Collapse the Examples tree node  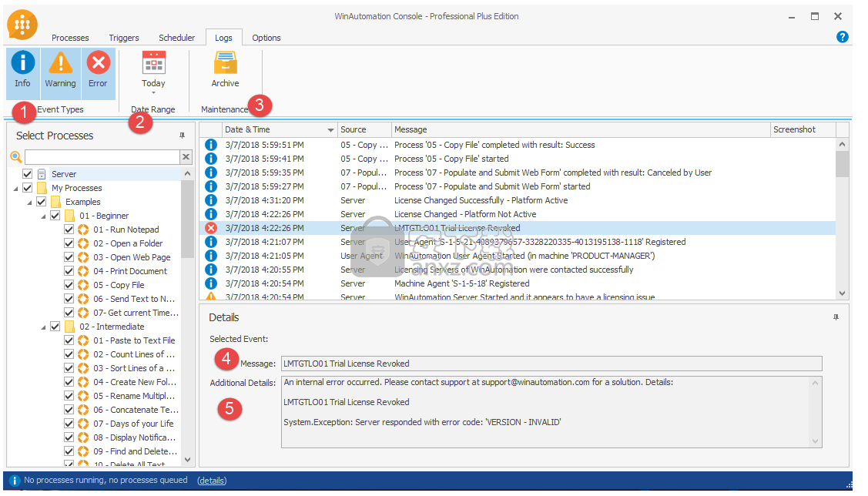[29, 203]
